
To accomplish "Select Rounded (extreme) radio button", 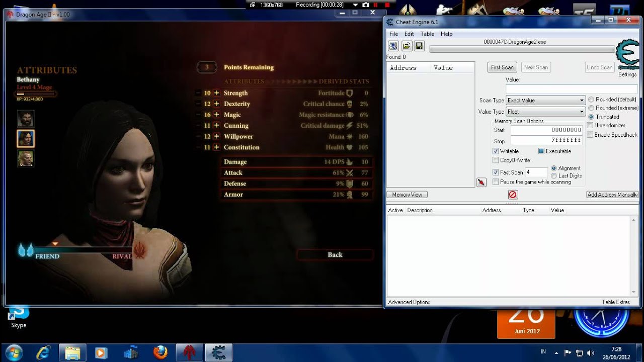I will (591, 108).
